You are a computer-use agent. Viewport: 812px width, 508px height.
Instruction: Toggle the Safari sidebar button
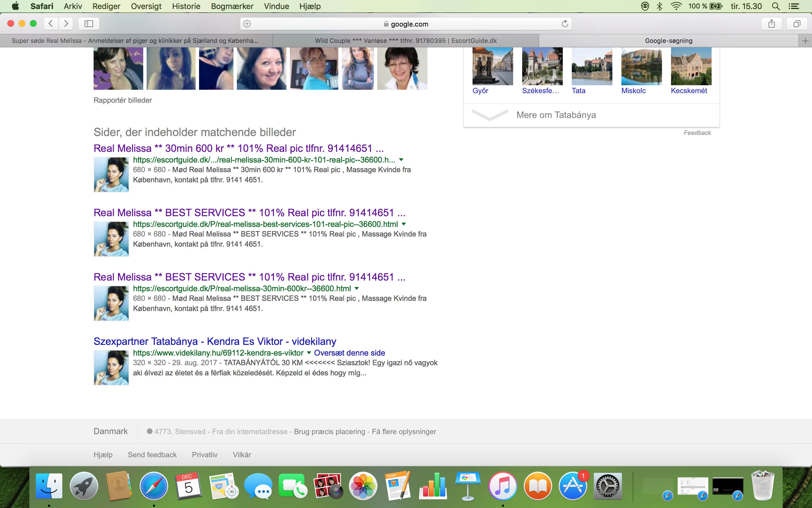pyautogui.click(x=89, y=23)
